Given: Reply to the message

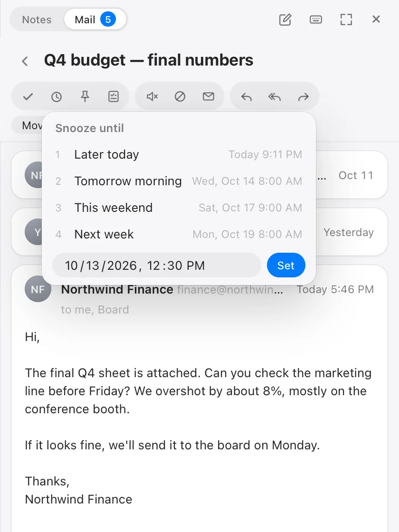Looking at the screenshot, I should click(x=247, y=97).
